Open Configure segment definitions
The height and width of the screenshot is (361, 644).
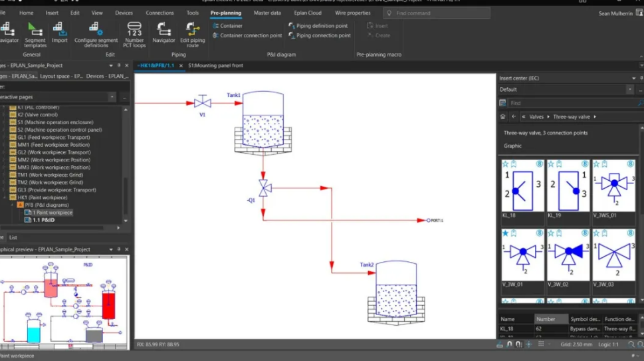coord(96,35)
